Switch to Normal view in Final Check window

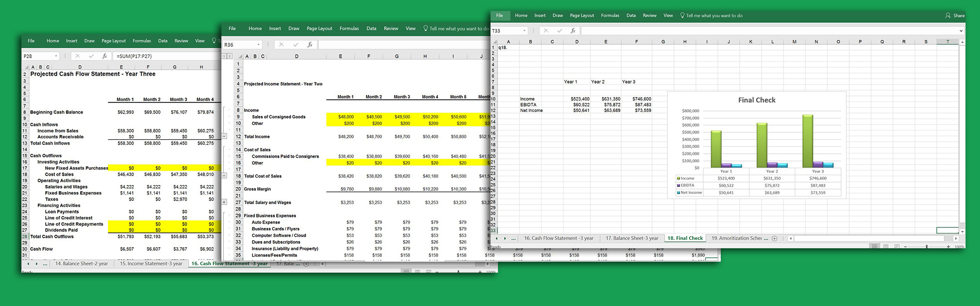coord(875,246)
